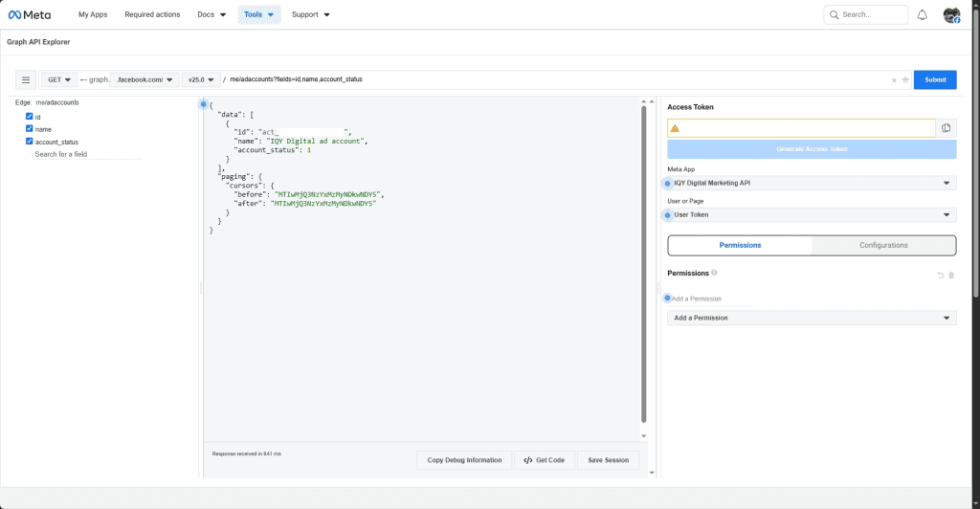980x509 pixels.
Task: Click the code brackets icon on Get Code
Action: click(x=528, y=460)
